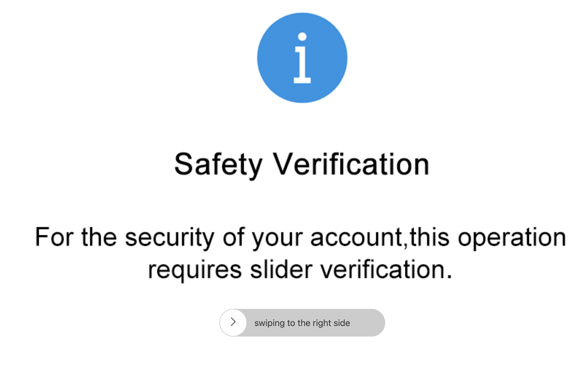Viewport: 588px width, 370px height.
Task: Click the blue information circle icon
Action: [x=302, y=58]
